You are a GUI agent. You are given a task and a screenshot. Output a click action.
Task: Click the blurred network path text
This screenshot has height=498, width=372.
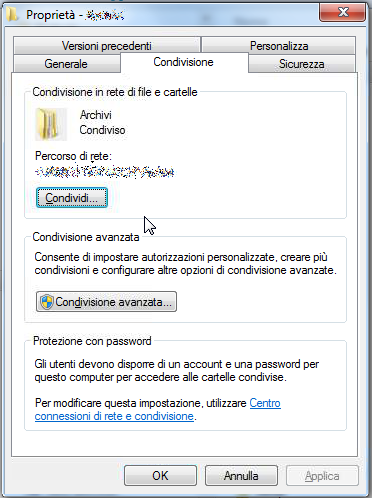coord(104,172)
